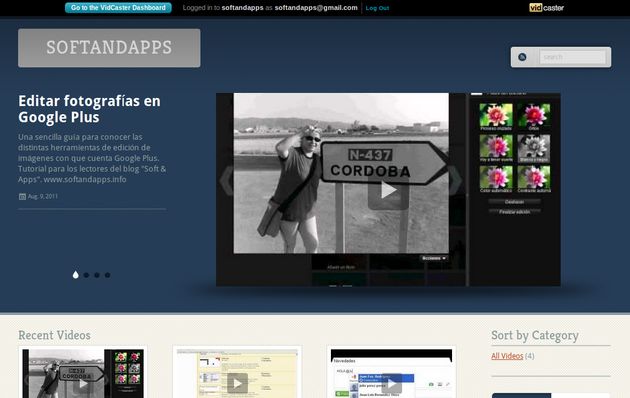The width and height of the screenshot is (630, 398).
Task: Open the VidCaster logo in top bar
Action: [546, 8]
